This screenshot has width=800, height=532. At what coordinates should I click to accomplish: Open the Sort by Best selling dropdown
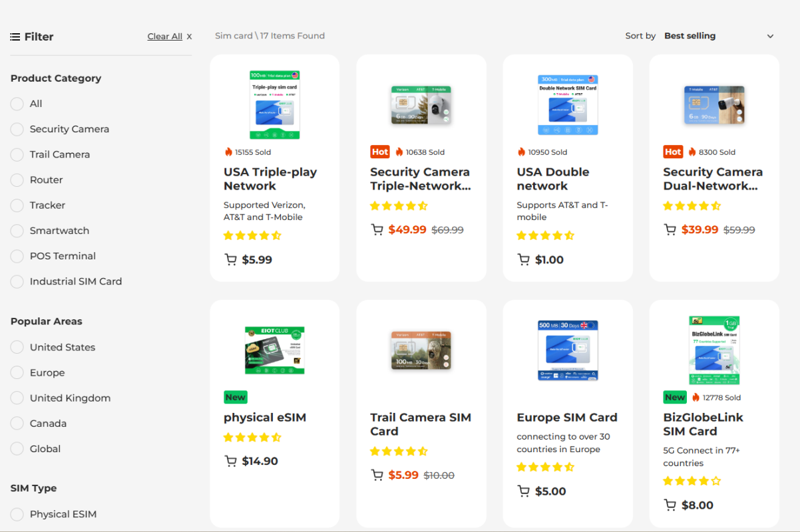click(x=719, y=36)
